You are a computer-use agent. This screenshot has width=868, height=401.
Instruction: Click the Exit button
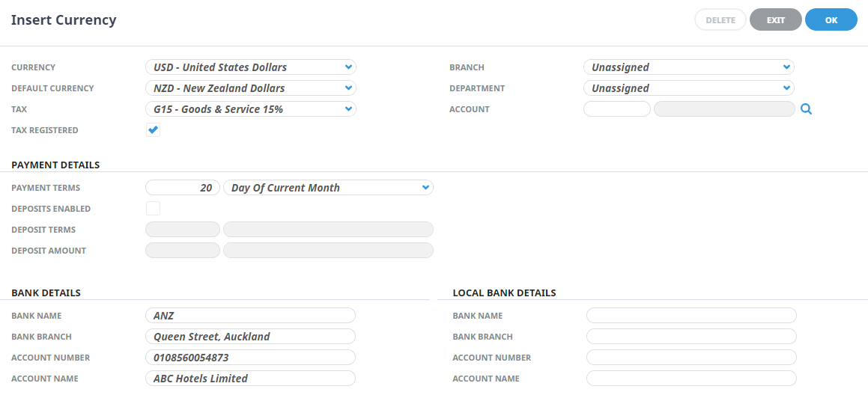point(775,20)
